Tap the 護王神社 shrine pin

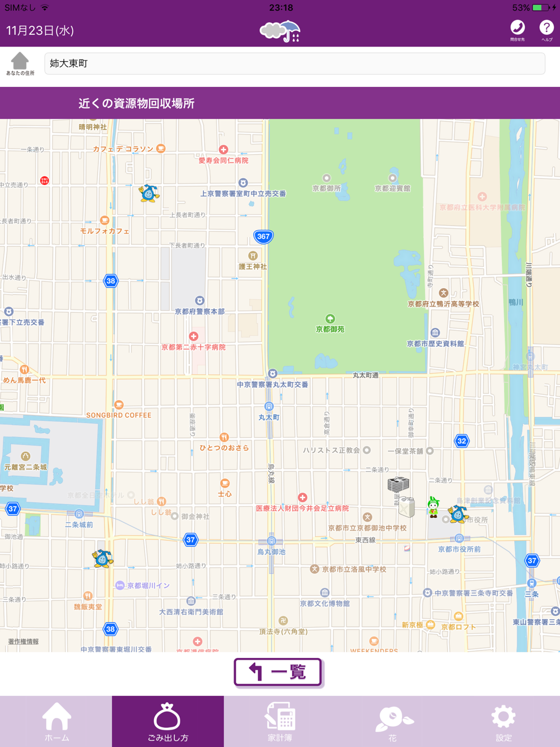coord(253,256)
